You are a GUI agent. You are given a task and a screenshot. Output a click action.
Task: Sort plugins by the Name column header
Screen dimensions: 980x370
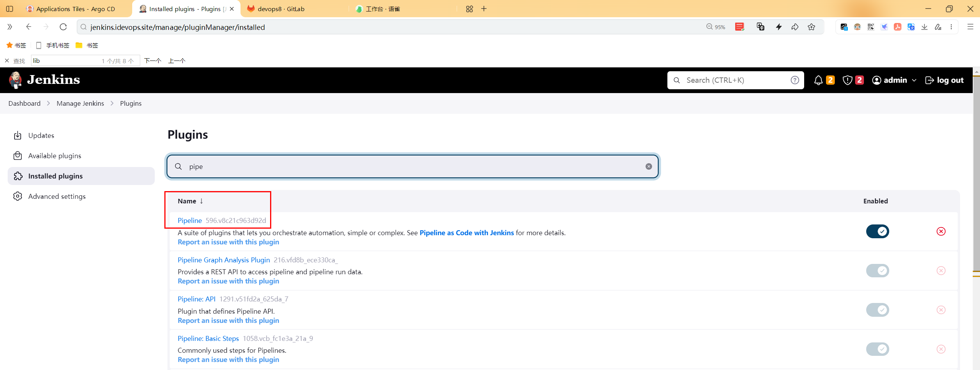coord(190,201)
